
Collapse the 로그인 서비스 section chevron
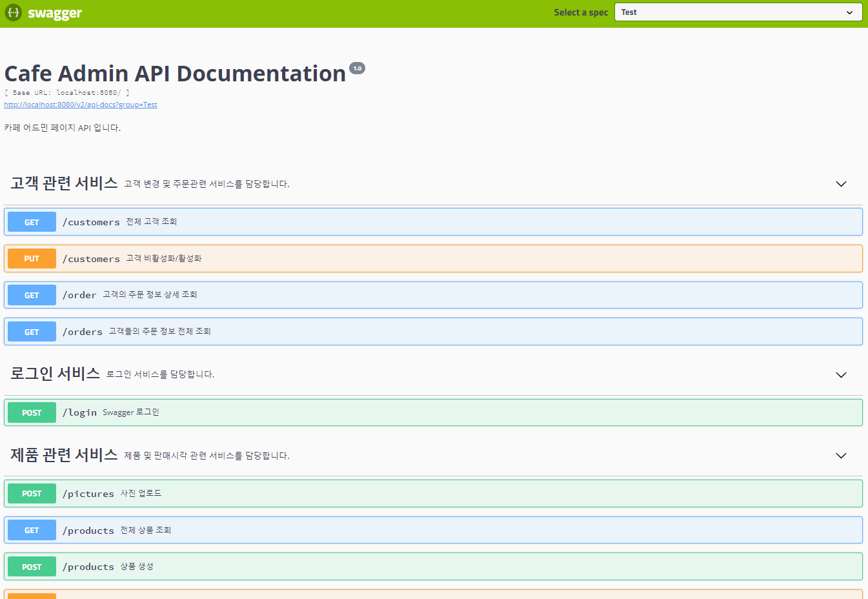pos(841,374)
